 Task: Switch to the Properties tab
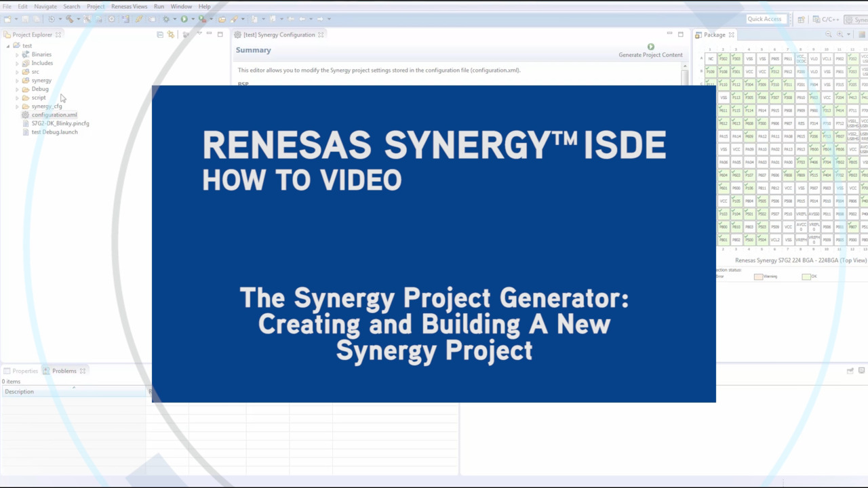pyautogui.click(x=24, y=371)
